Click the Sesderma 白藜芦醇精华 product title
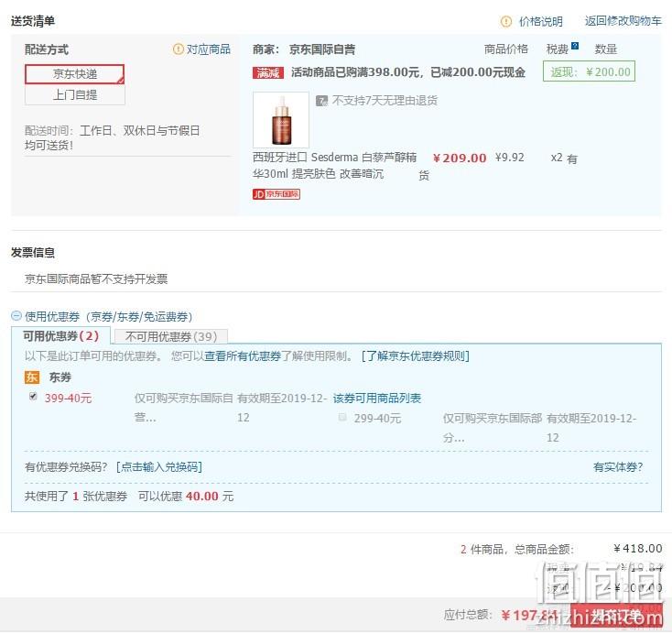The image size is (672, 634). click(x=334, y=165)
